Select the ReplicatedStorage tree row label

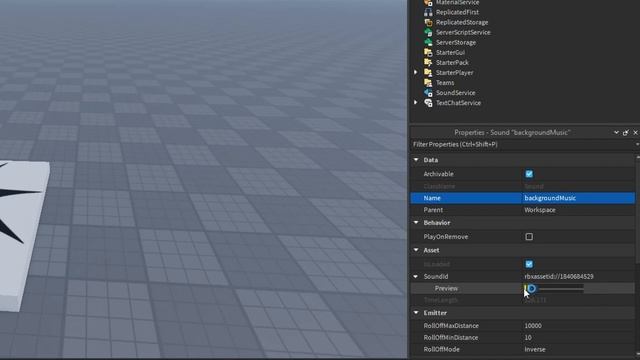(462, 22)
